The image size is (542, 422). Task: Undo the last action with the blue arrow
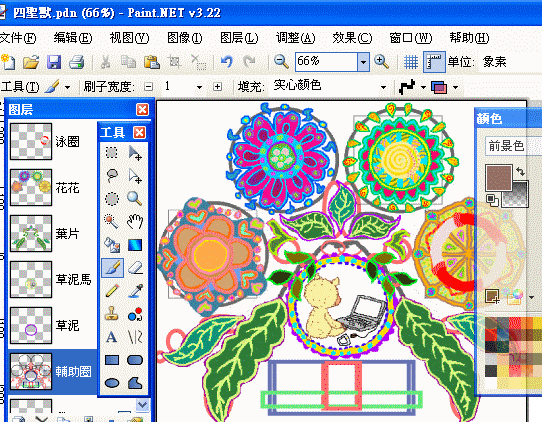pos(227,62)
